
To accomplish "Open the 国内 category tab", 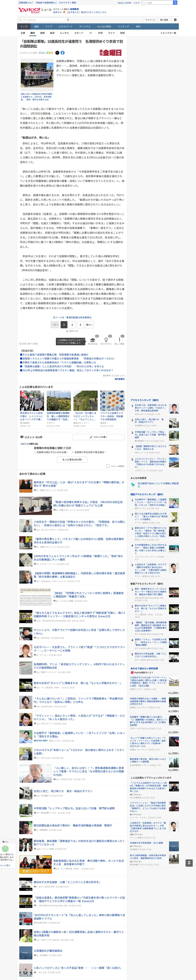I will 33,33.
